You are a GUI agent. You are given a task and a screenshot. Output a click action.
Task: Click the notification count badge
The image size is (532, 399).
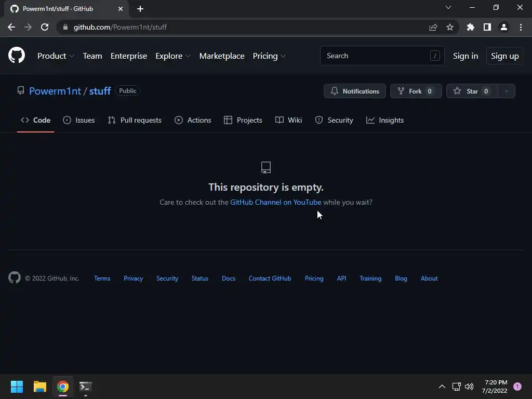(517, 387)
